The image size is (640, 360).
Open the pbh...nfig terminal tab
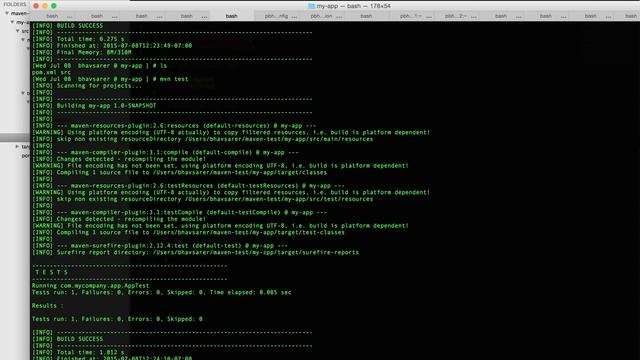(276, 16)
